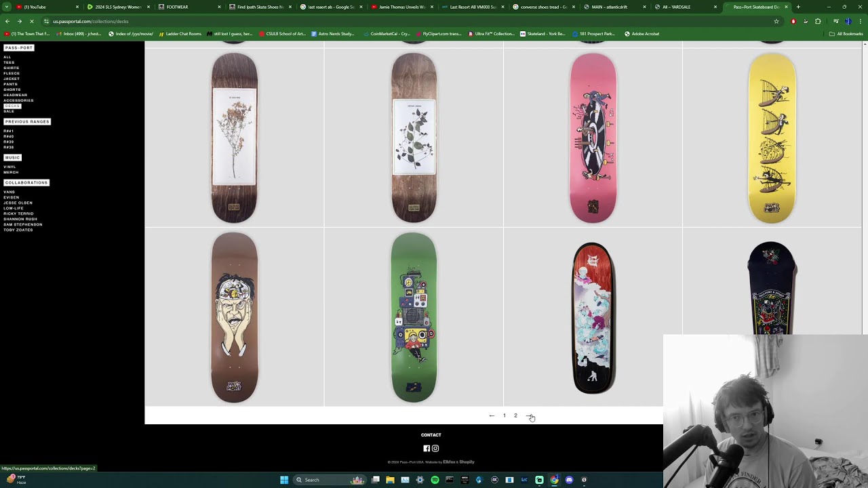This screenshot has width=868, height=488.
Task: Bookmark this page with the star icon
Action: coord(776,21)
